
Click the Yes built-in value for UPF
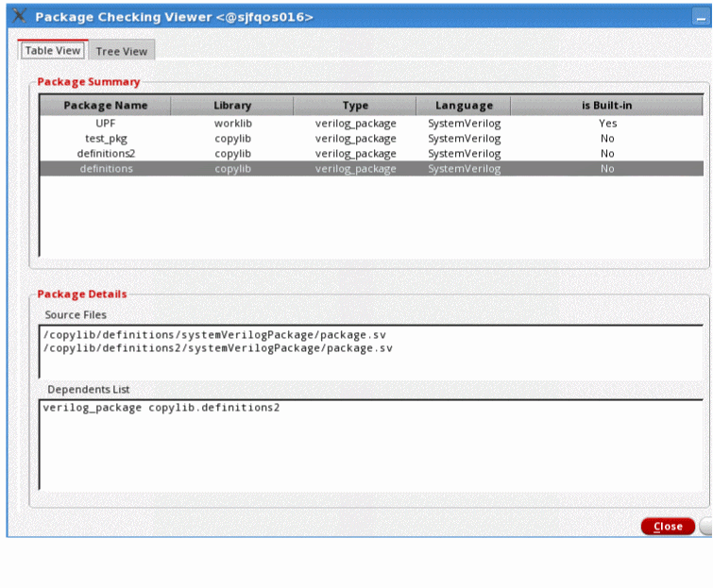(607, 124)
